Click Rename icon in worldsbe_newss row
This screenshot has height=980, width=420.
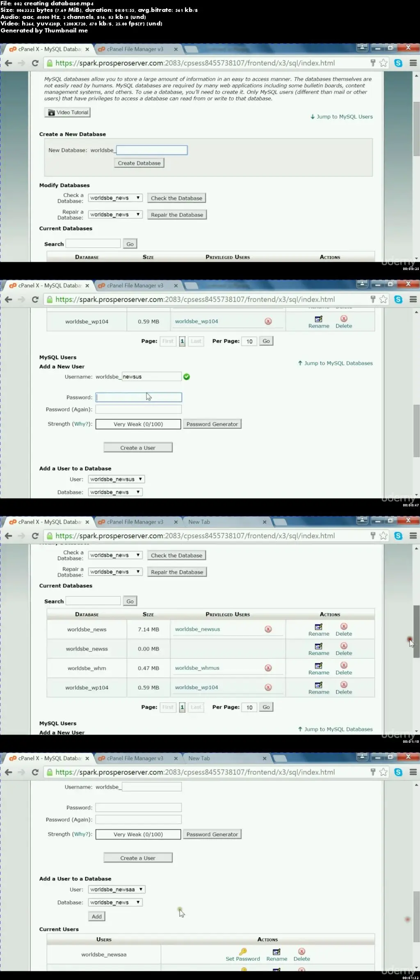tap(318, 646)
